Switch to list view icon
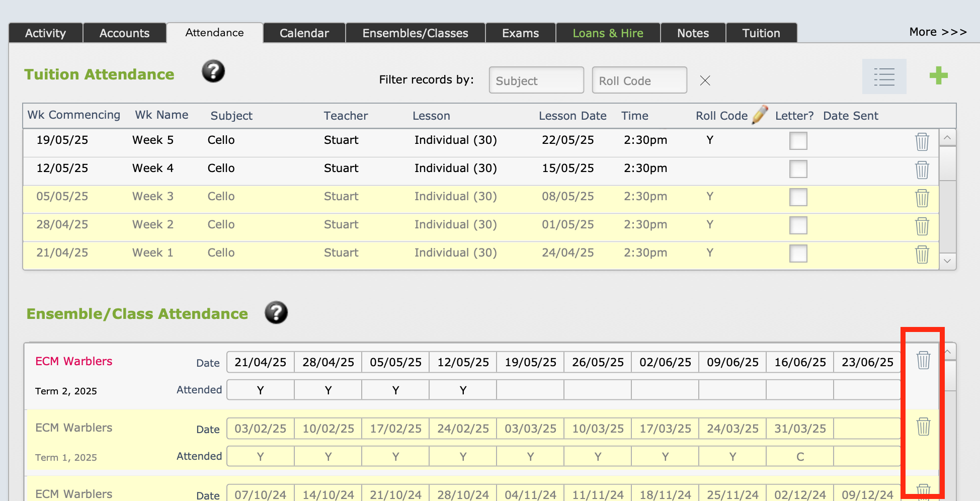 [884, 76]
